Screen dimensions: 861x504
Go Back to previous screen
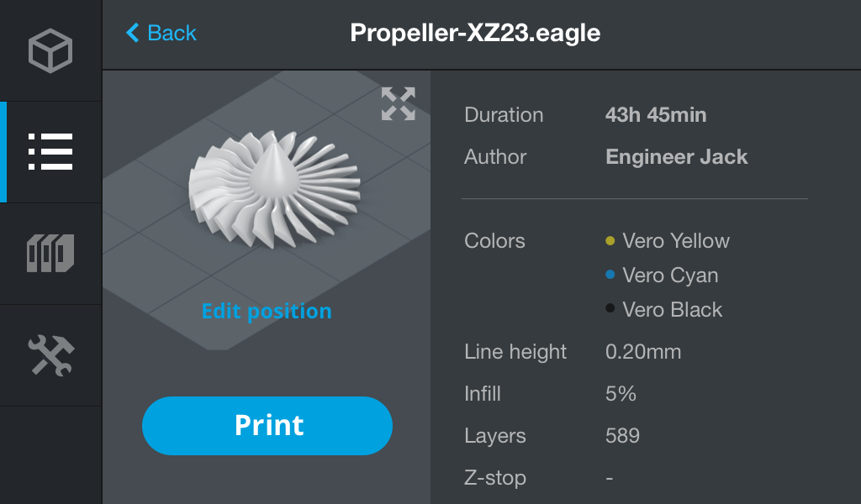point(161,33)
